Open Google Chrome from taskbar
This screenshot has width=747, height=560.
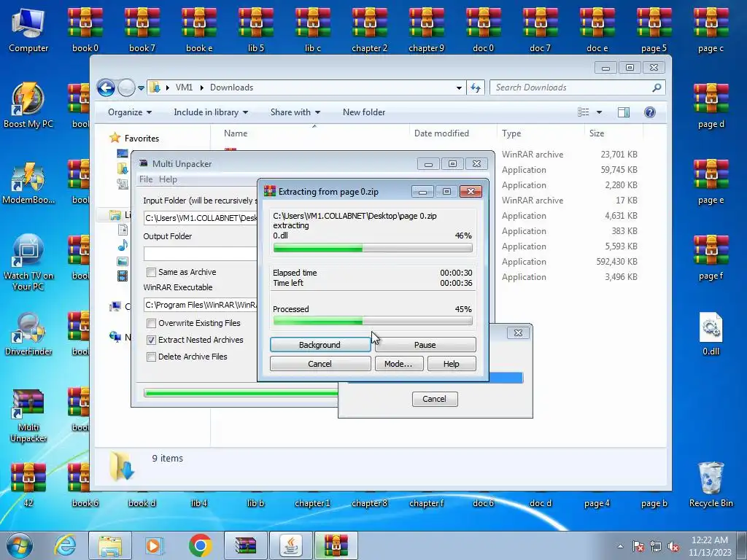coord(200,545)
